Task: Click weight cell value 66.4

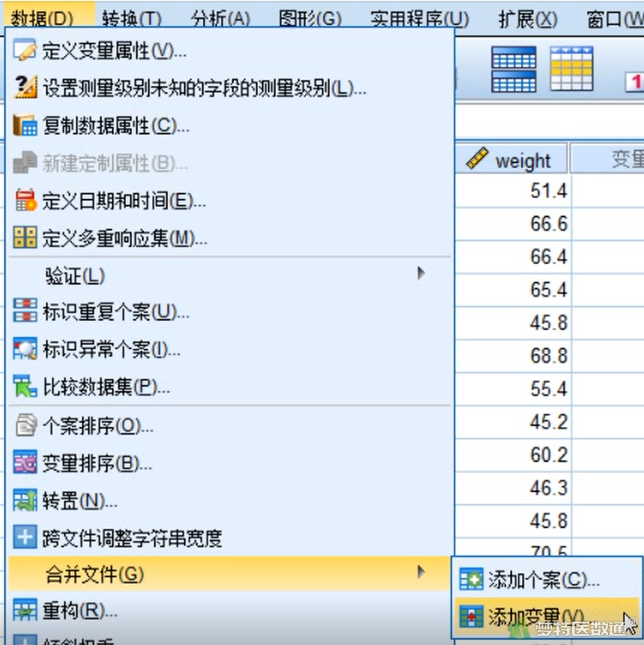Action: (x=549, y=256)
